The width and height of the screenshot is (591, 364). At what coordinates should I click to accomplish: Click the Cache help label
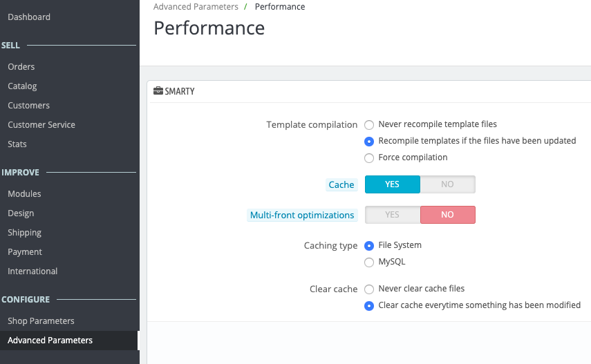coord(341,184)
